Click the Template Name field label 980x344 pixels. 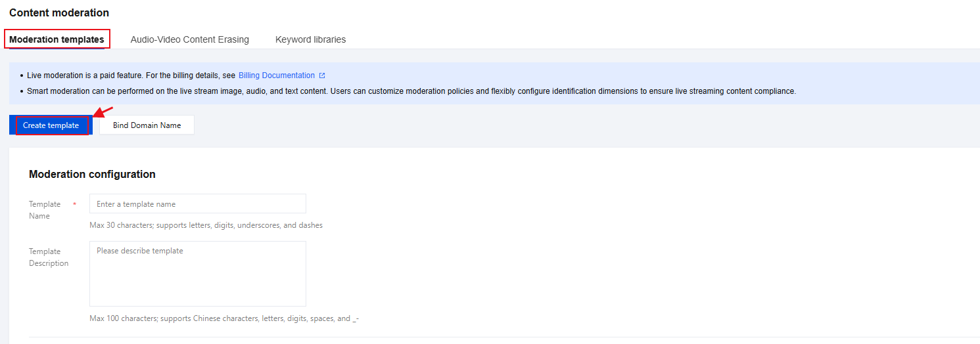click(45, 210)
